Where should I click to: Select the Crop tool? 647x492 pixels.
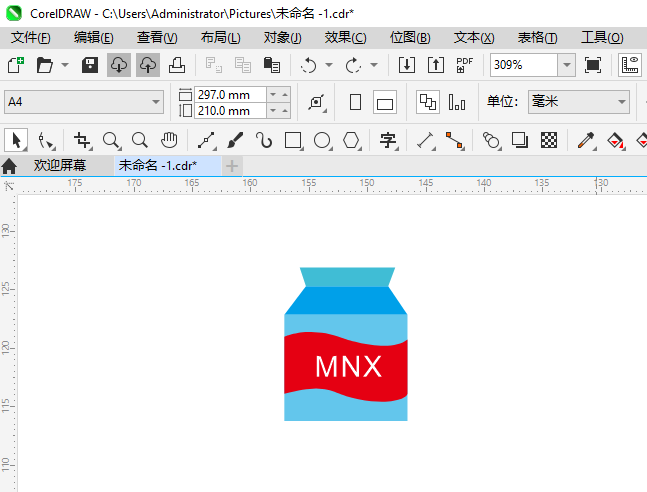[x=83, y=141]
